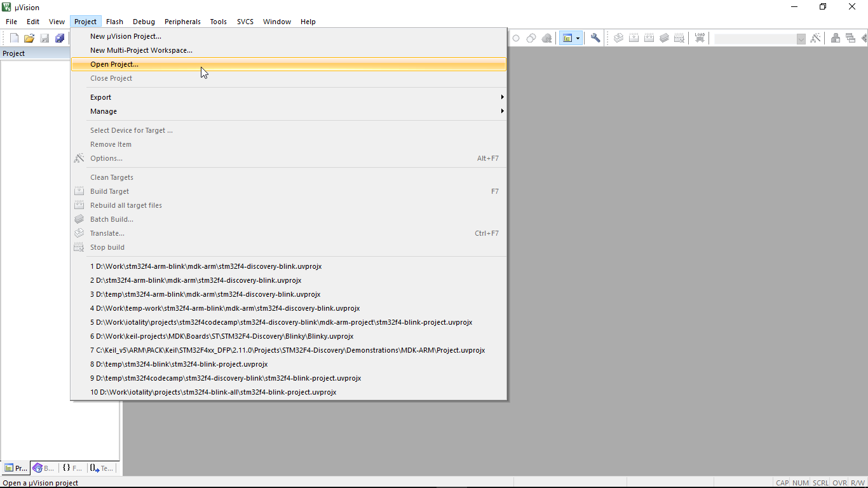The height and width of the screenshot is (488, 868).
Task: Open recent project 1 in D:\Work\stm32f4-arm-blink
Action: tap(288, 266)
